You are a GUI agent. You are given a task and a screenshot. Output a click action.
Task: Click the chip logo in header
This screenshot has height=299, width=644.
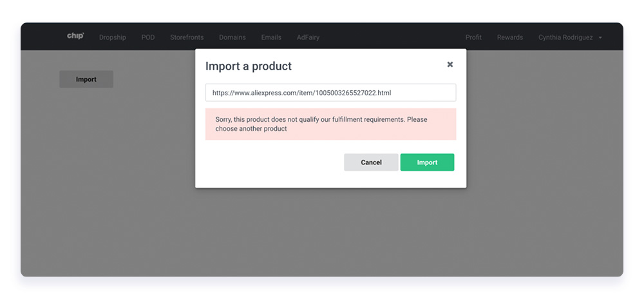tap(75, 36)
